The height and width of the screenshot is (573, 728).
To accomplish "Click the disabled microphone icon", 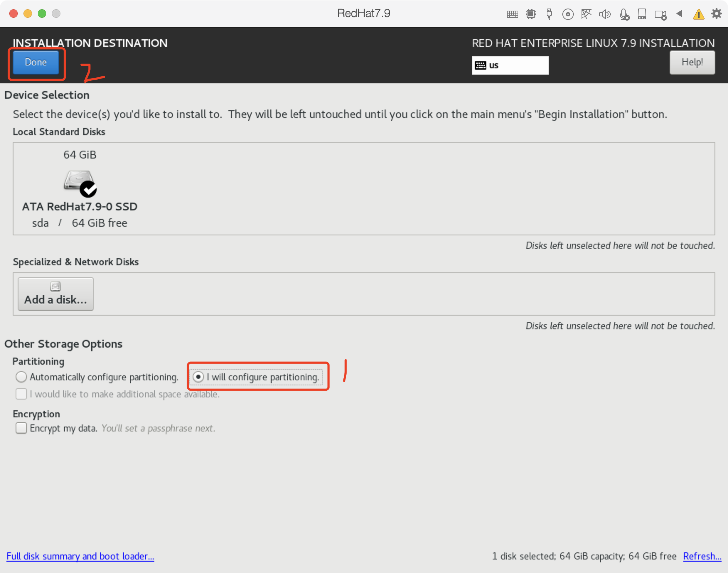I will coord(624,14).
